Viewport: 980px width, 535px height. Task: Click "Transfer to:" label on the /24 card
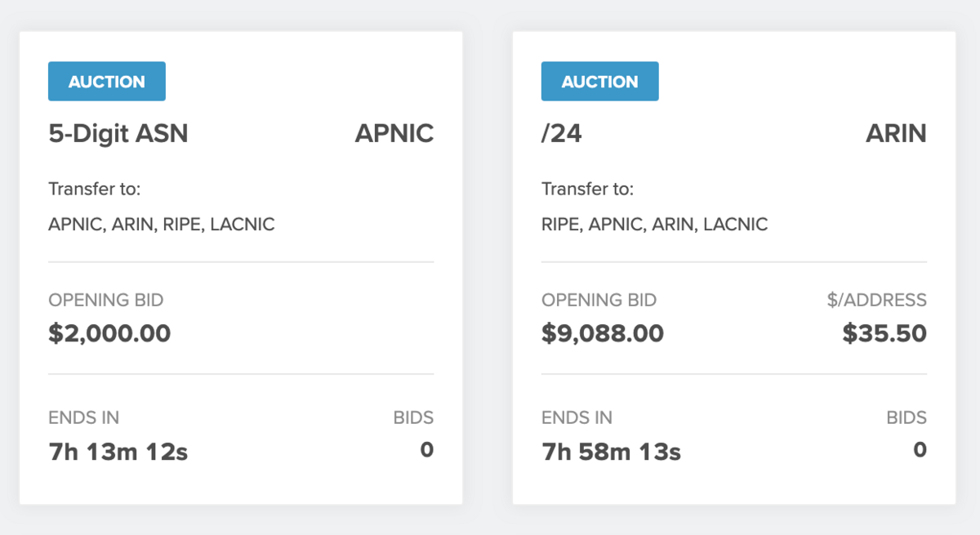587,189
